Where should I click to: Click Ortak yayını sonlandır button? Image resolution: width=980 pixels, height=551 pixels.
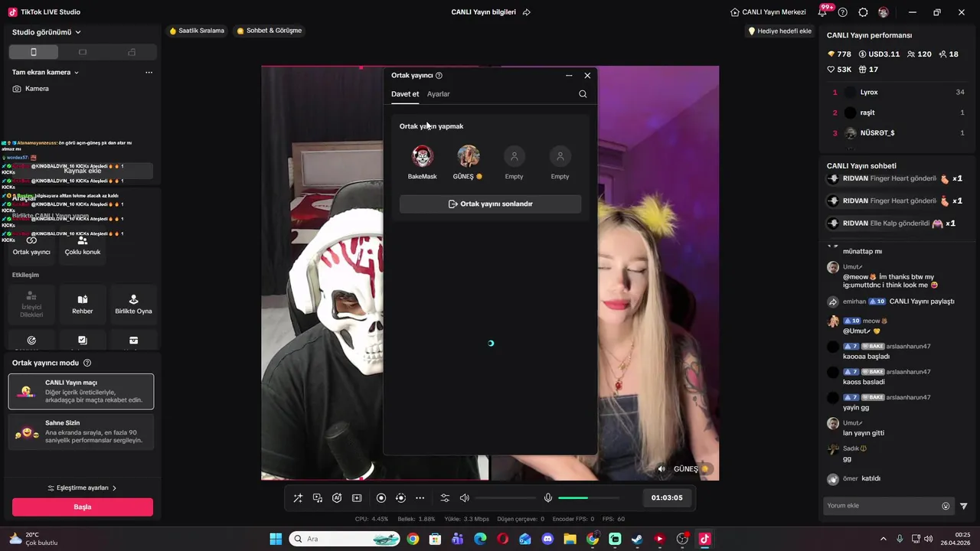(490, 204)
